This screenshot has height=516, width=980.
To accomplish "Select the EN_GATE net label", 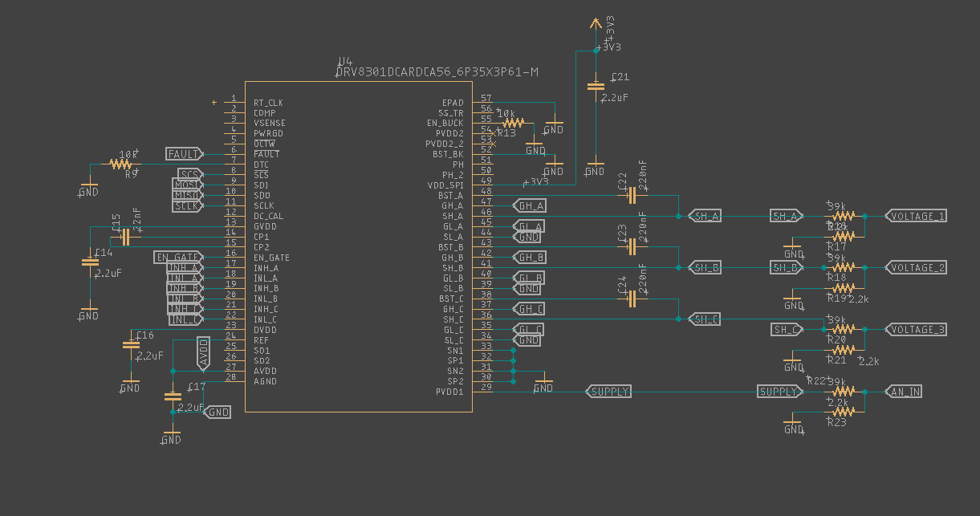I will pyautogui.click(x=177, y=258).
